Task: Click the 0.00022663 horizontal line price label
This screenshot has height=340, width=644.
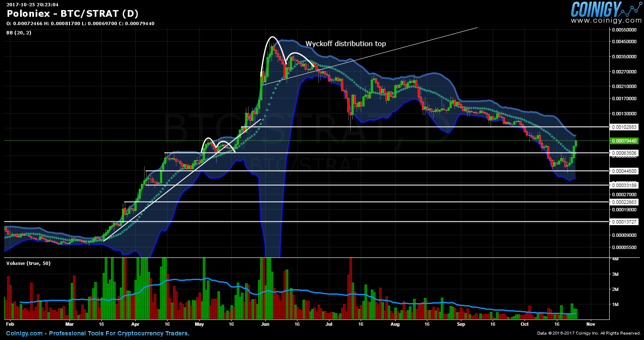Action: (624, 202)
